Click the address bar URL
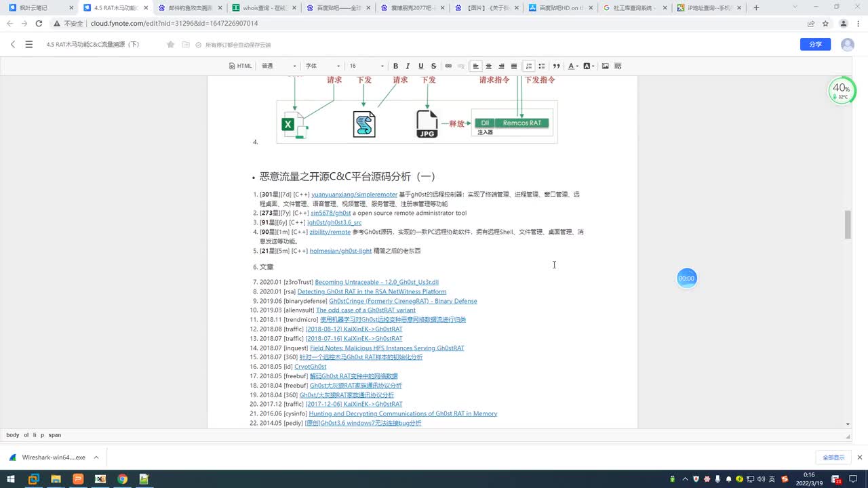The height and width of the screenshot is (488, 868). tap(174, 23)
